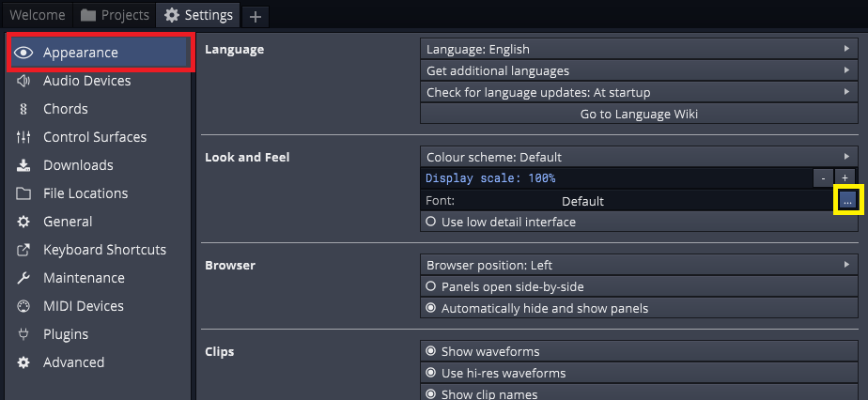Click the Audio Devices speaker icon
Image resolution: width=868 pixels, height=400 pixels.
coord(23,81)
